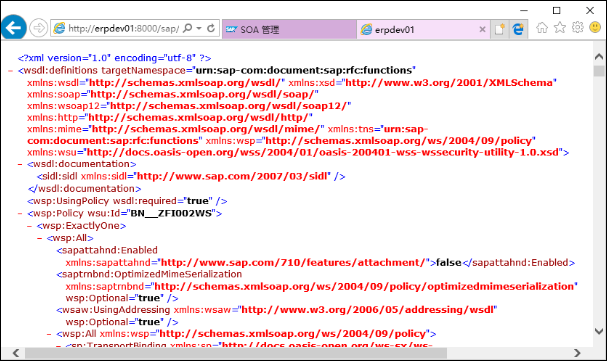Image resolution: width=607 pixels, height=362 pixels.
Task: Click the xml version declaration line
Action: click(x=114, y=58)
